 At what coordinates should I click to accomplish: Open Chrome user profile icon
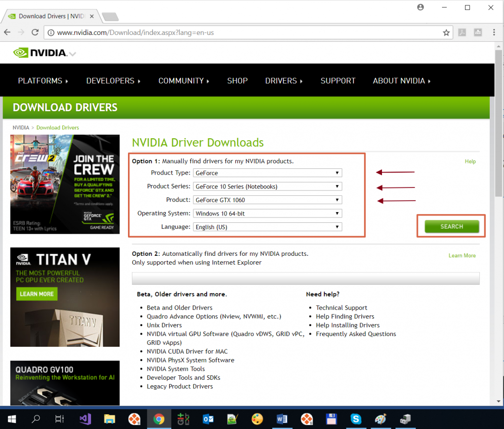pos(420,7)
